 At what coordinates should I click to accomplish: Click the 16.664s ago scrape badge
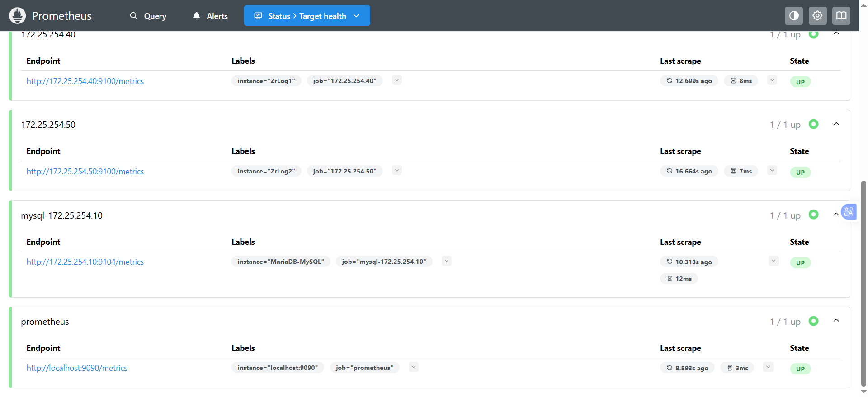[689, 171]
